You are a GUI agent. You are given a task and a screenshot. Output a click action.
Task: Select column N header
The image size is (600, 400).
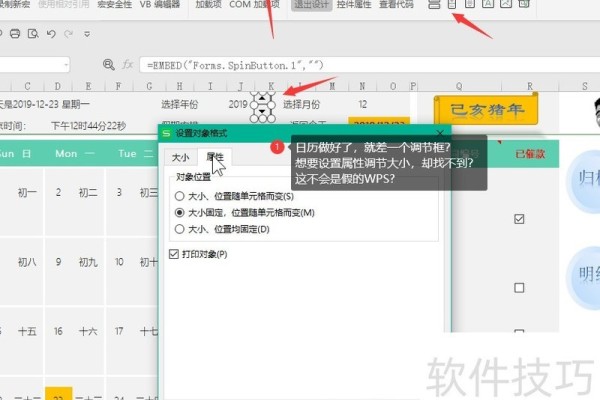pos(362,86)
